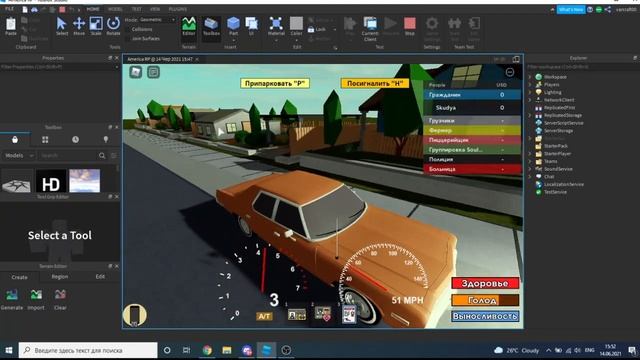
Task: Insert a new Part
Action: 233,27
